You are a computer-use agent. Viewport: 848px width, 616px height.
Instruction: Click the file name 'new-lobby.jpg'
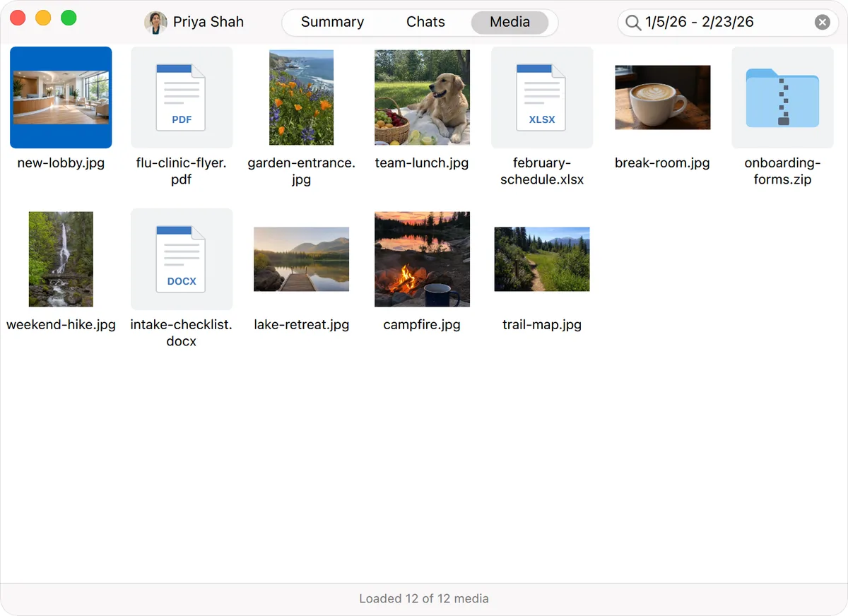(x=61, y=163)
